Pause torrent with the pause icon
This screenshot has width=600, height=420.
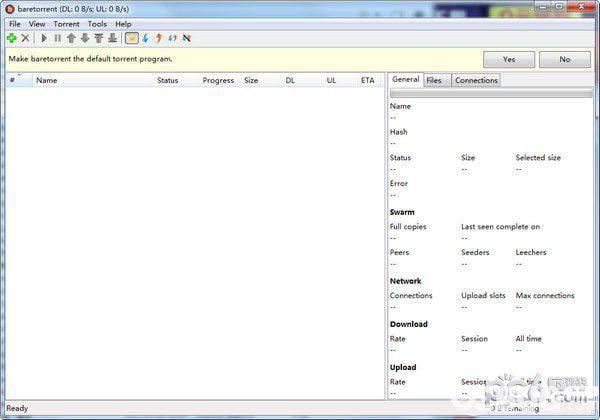point(57,38)
